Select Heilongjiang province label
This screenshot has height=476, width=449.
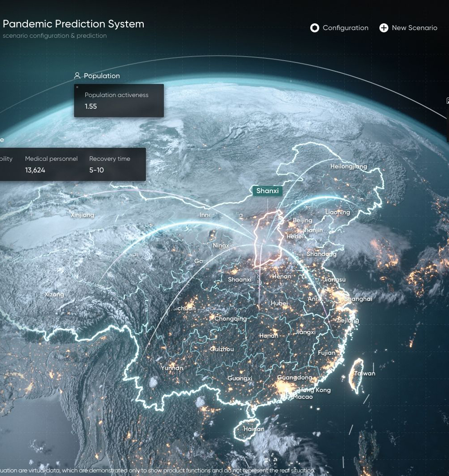click(348, 167)
